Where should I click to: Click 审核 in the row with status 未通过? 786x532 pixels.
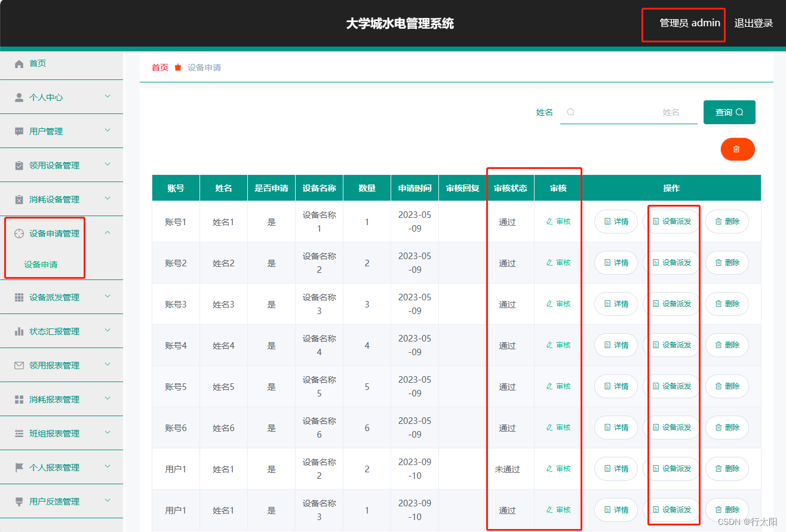pyautogui.click(x=558, y=469)
